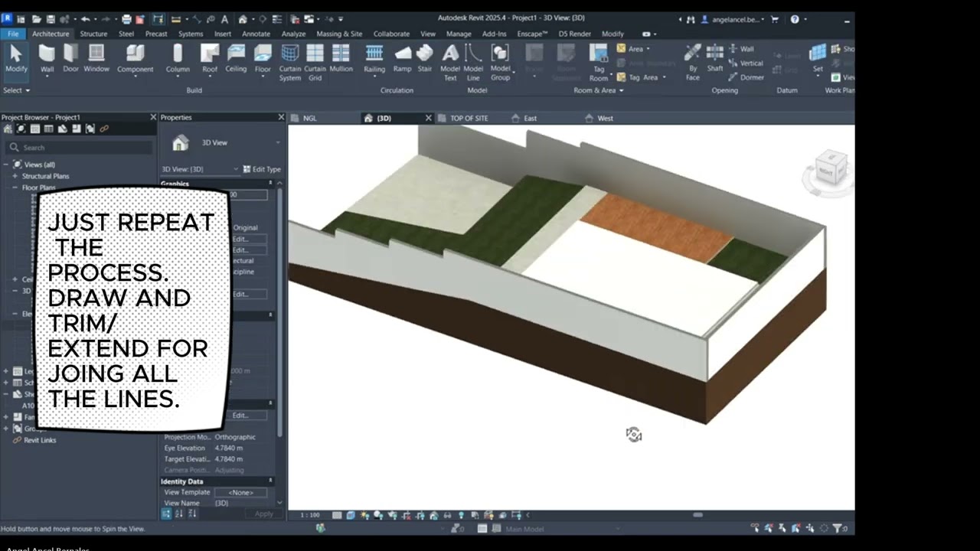Select the Model Text tool

pyautogui.click(x=450, y=63)
